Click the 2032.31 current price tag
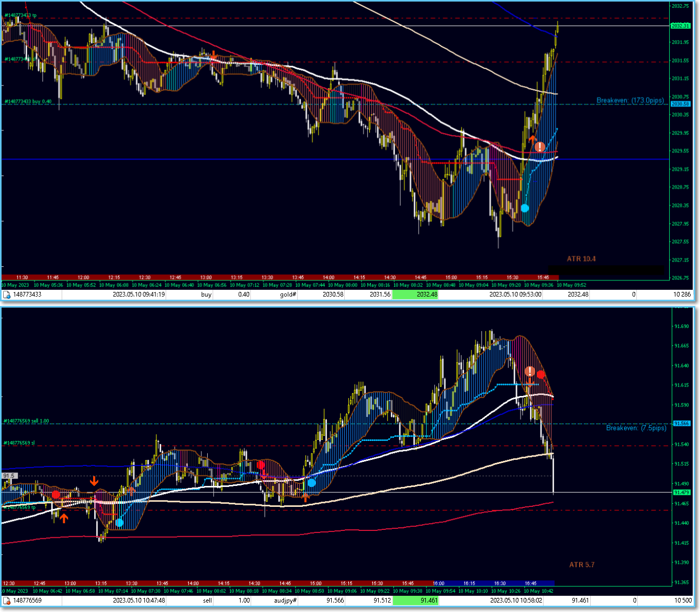 (x=680, y=26)
